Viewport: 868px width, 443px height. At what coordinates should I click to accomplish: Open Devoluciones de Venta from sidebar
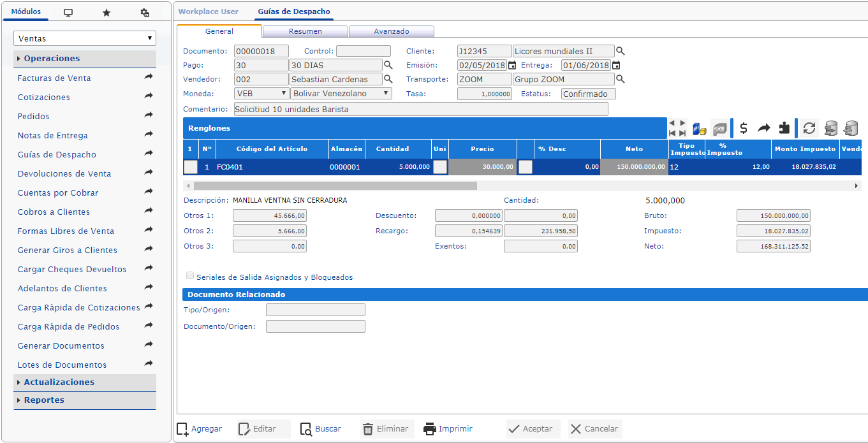click(x=64, y=173)
